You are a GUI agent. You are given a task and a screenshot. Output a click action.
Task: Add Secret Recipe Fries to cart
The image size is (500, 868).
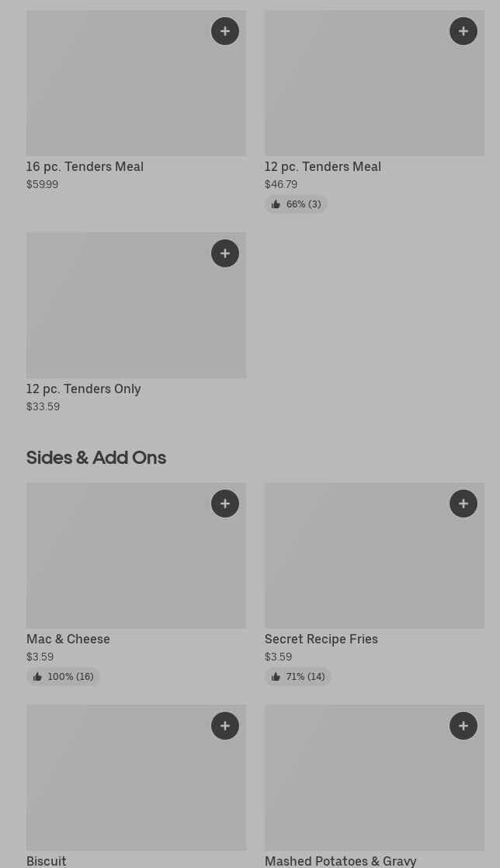(464, 504)
